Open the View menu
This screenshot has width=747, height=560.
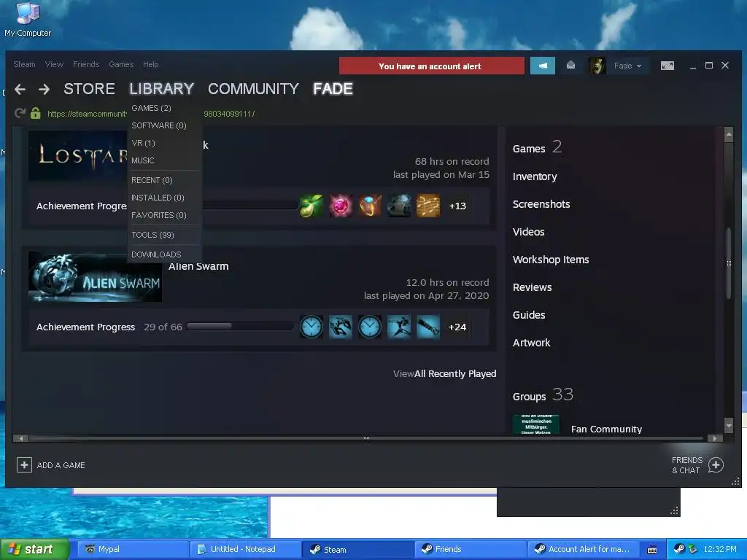54,64
